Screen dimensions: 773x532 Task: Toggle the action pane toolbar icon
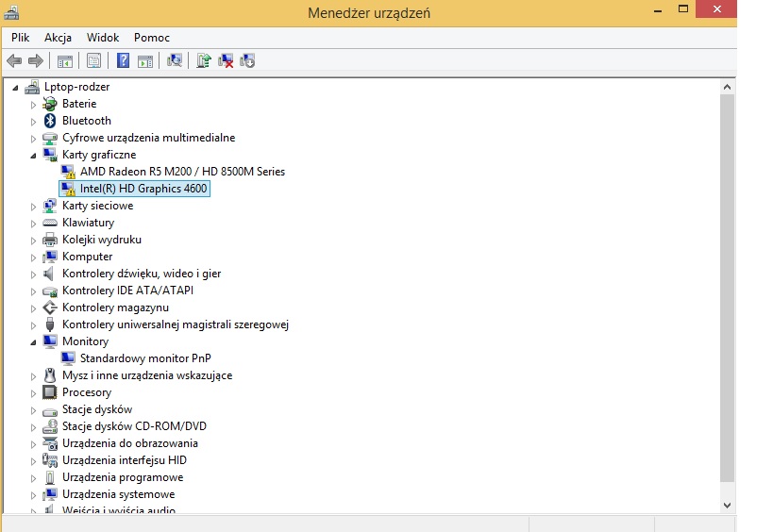click(145, 61)
